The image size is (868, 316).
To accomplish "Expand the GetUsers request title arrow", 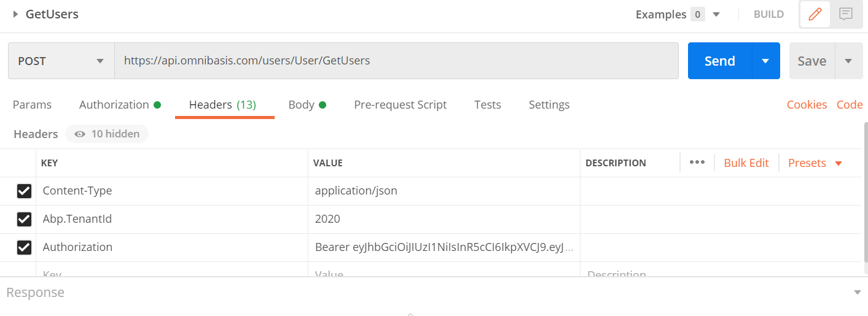I will (16, 14).
